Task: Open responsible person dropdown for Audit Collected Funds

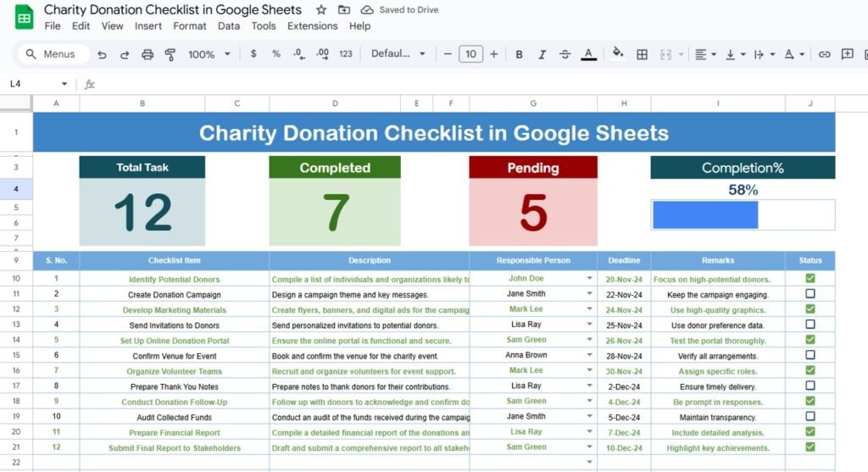Action: point(589,417)
